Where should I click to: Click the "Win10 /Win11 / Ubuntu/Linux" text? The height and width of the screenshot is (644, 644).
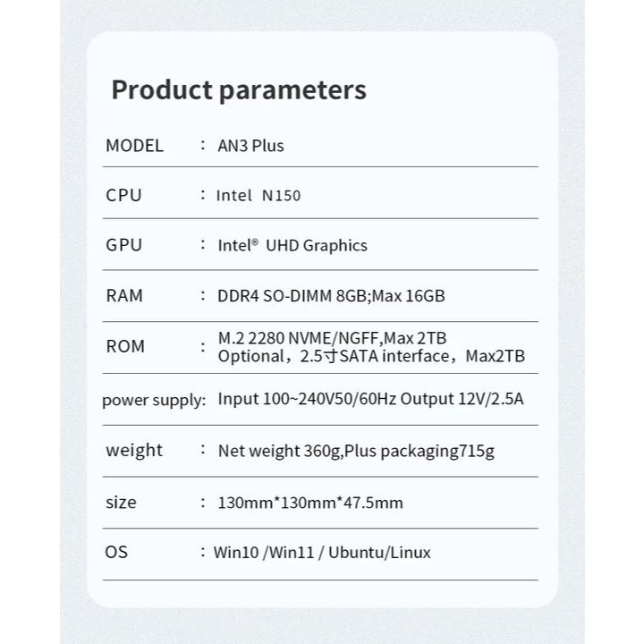coord(322,553)
